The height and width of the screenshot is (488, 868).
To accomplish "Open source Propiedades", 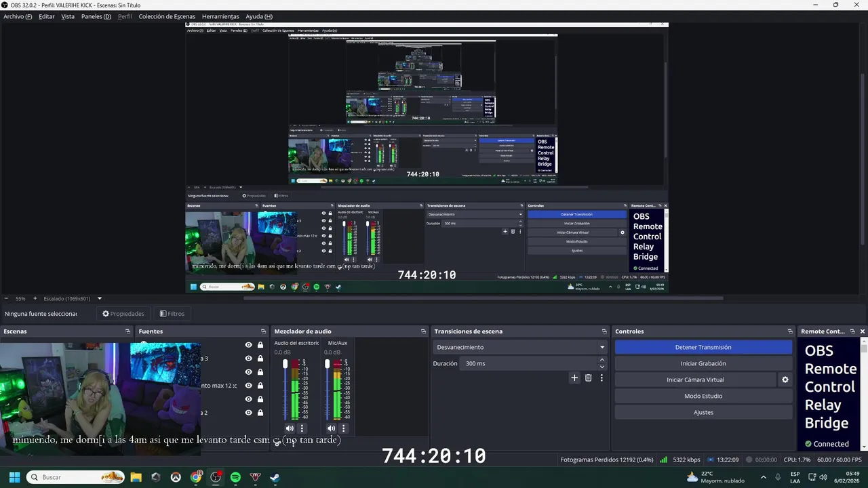I will click(123, 314).
